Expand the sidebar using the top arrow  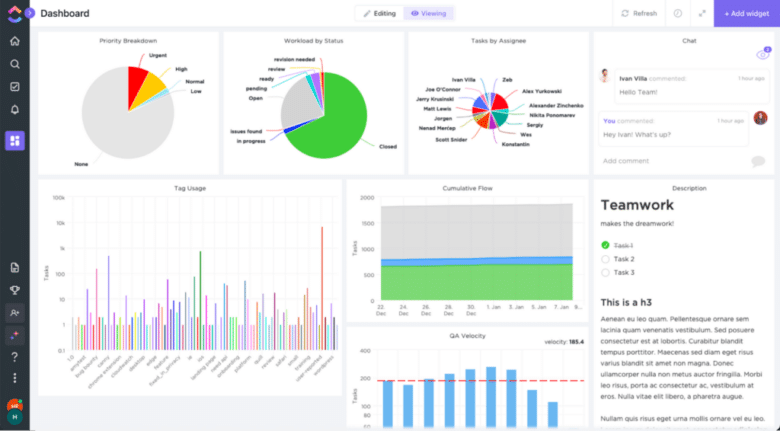(29, 13)
